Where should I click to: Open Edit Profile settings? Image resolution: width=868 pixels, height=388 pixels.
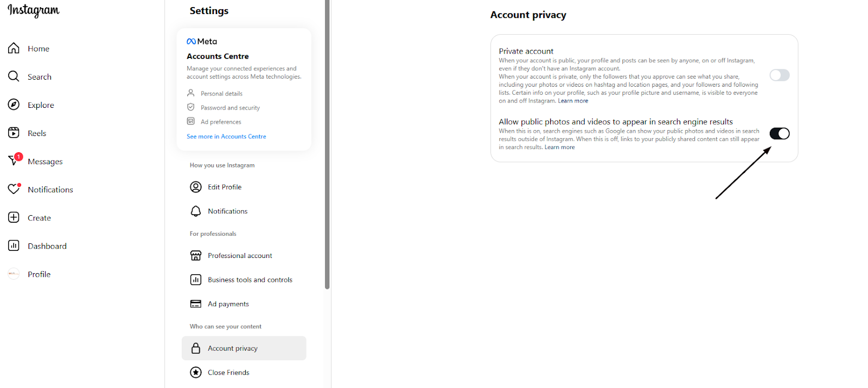tap(244, 187)
